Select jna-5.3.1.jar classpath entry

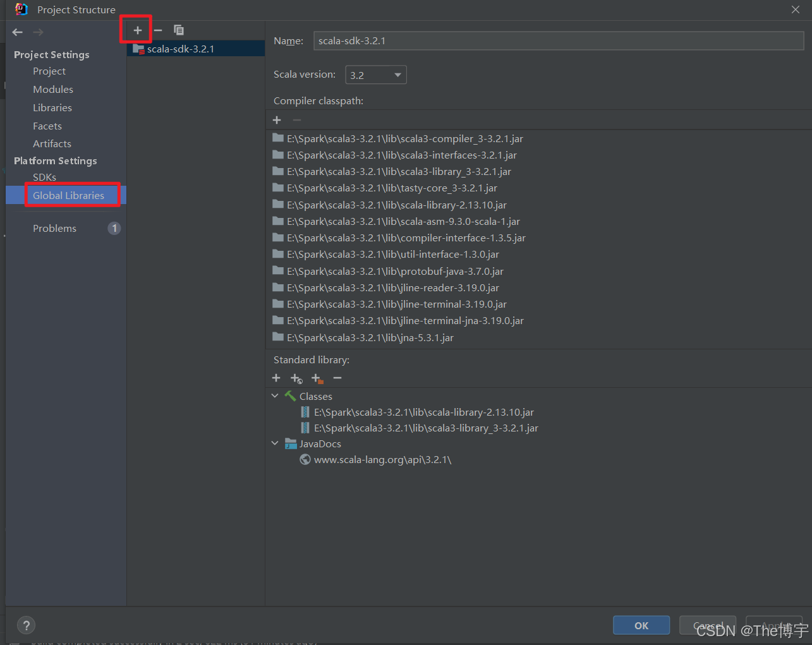coord(370,338)
